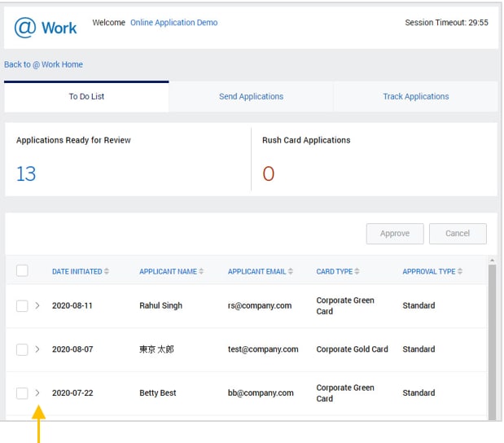Go back to @ Work Home
The width and height of the screenshot is (504, 443).
tap(44, 64)
